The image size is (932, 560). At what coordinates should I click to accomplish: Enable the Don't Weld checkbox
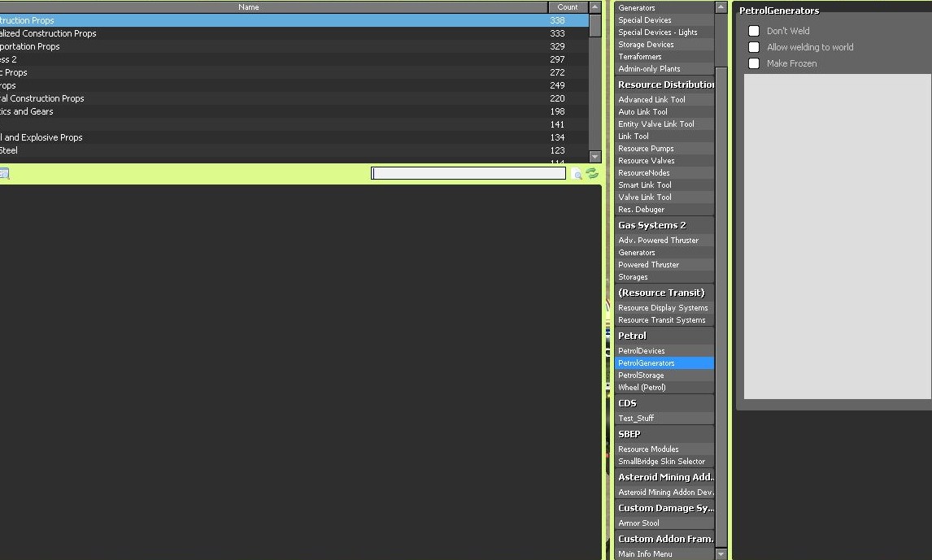754,31
